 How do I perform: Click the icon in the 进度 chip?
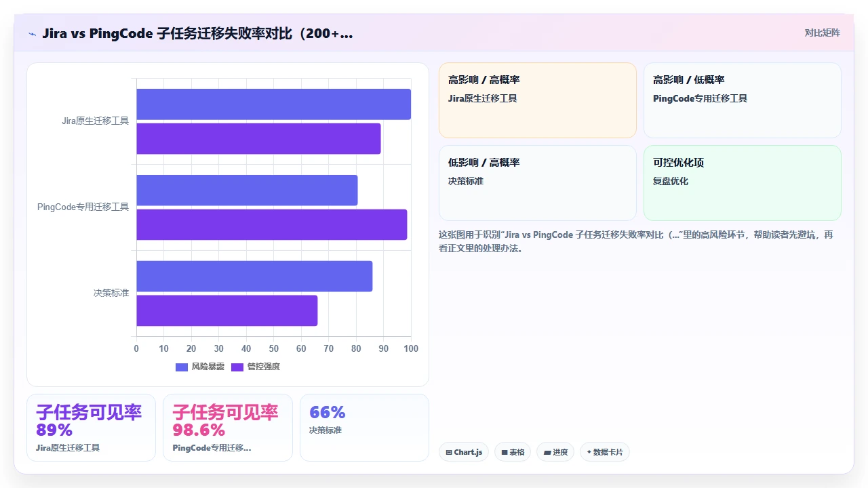click(x=547, y=452)
